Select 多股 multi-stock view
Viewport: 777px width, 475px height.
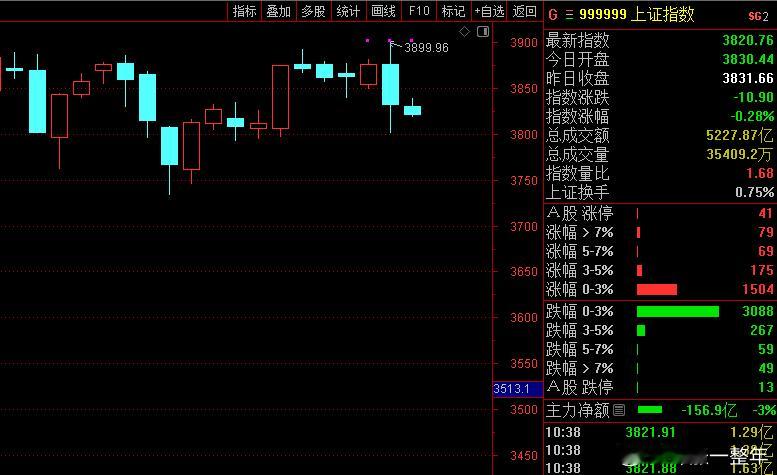coord(313,11)
